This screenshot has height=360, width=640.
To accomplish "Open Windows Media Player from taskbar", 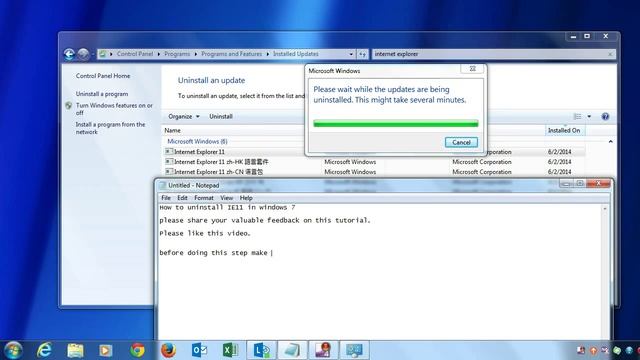I will tap(106, 350).
